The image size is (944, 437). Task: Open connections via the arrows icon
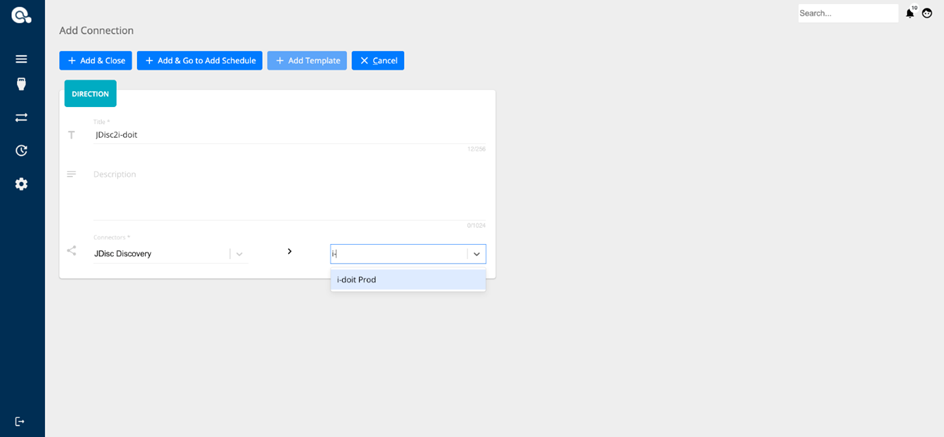click(21, 118)
